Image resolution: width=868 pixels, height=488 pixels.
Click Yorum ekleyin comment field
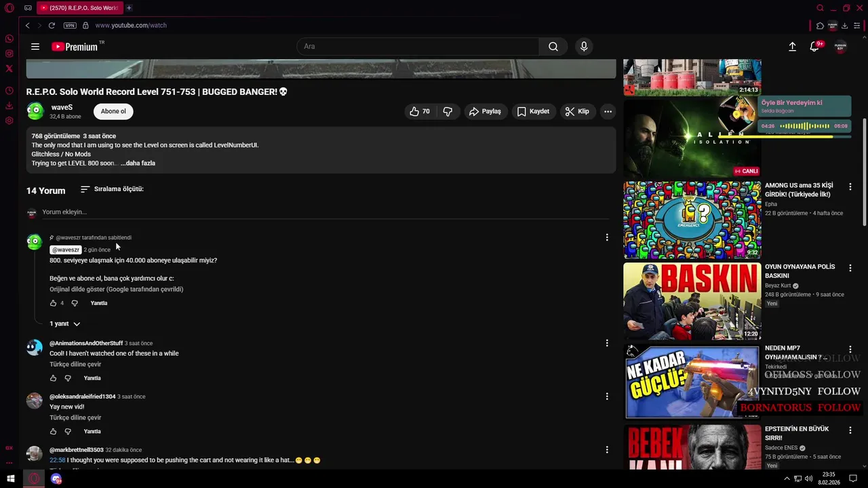pos(325,212)
